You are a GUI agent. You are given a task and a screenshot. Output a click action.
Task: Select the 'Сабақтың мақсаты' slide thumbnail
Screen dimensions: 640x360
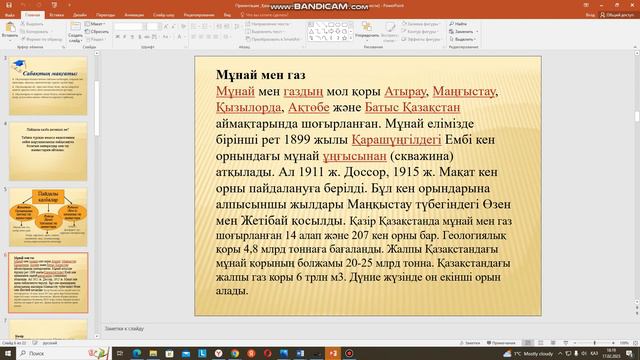48,86
